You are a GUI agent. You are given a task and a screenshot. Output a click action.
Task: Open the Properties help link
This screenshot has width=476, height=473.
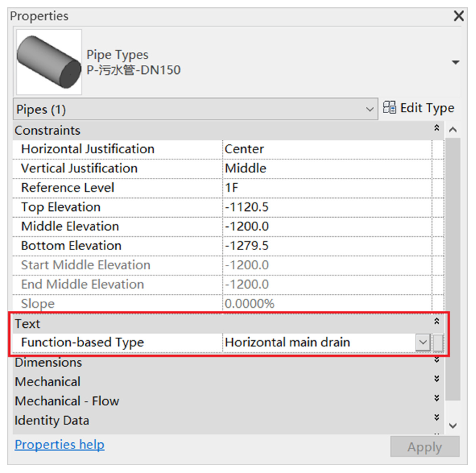point(60,445)
